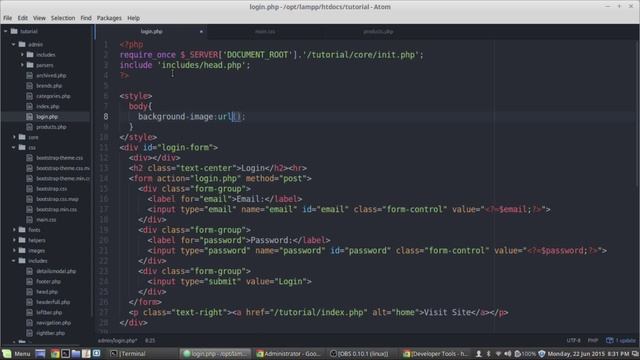The width and height of the screenshot is (640, 360).
Task: Click the admin/login.php path in status bar
Action: point(117,340)
